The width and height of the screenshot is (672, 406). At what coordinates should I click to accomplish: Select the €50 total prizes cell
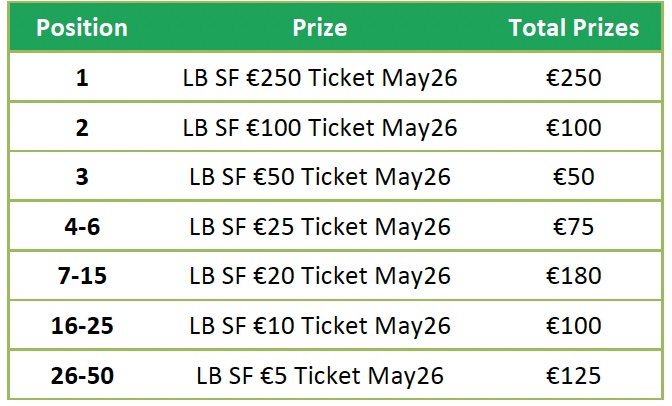click(x=573, y=177)
